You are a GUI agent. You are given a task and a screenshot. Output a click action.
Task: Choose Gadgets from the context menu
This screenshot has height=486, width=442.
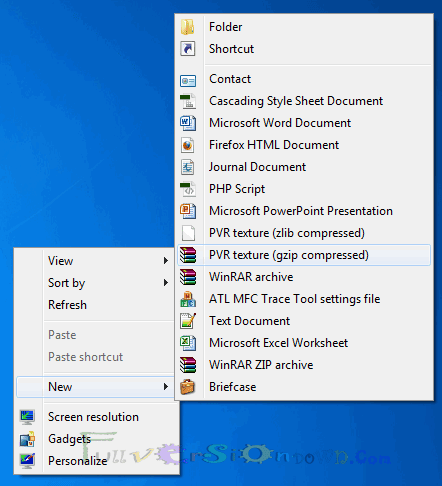tap(97, 439)
